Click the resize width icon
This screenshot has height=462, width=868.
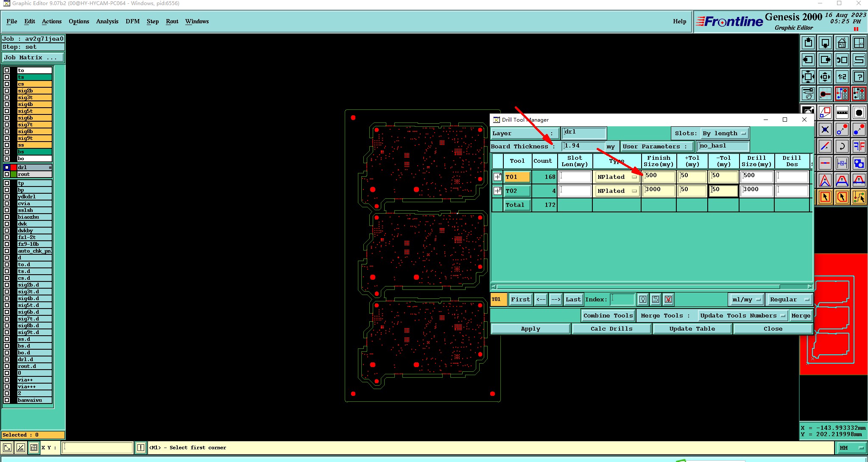842,163
